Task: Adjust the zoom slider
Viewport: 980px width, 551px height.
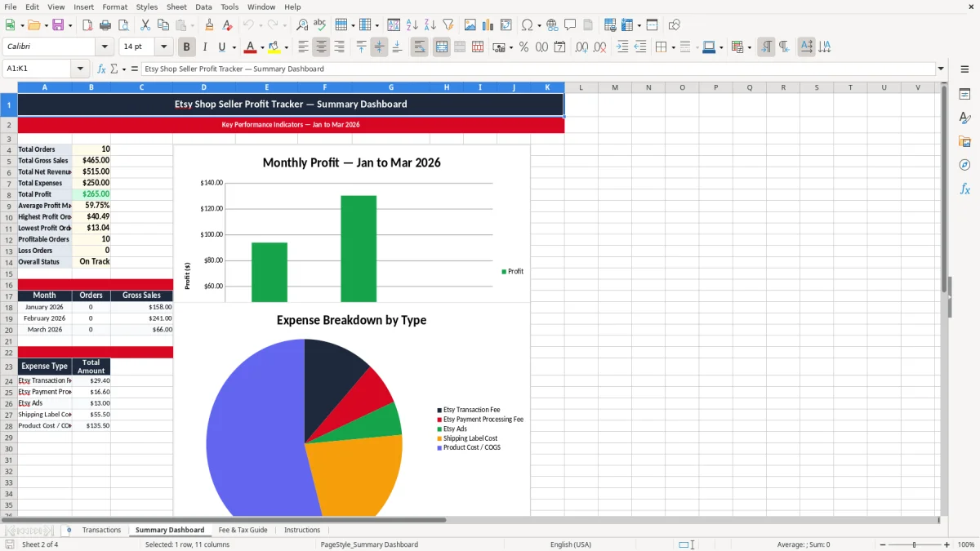Action: tap(914, 544)
